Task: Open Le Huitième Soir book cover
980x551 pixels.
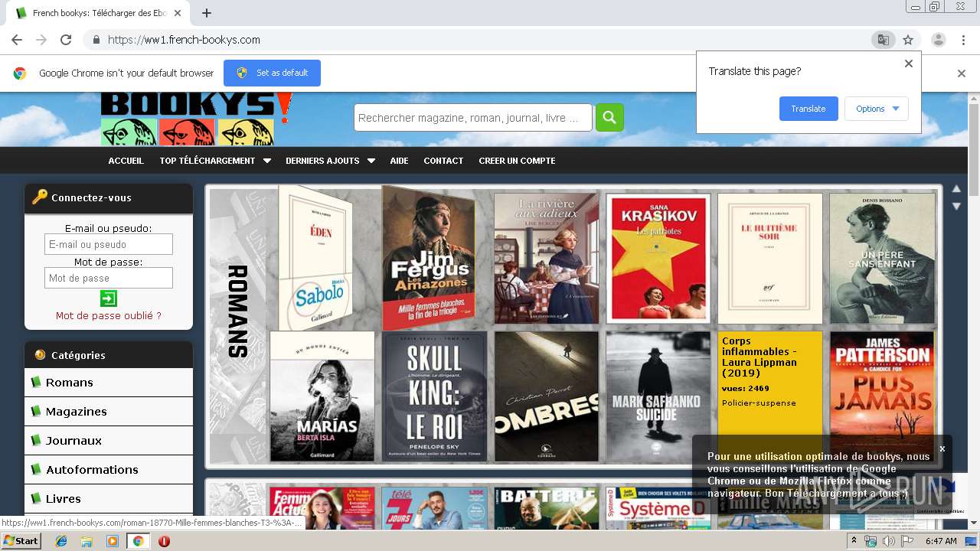Action: click(769, 259)
